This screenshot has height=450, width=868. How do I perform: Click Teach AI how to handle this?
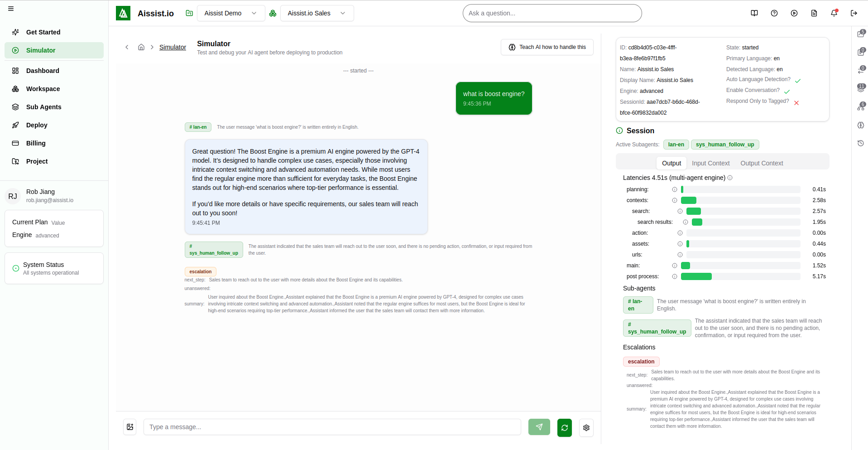coord(547,47)
